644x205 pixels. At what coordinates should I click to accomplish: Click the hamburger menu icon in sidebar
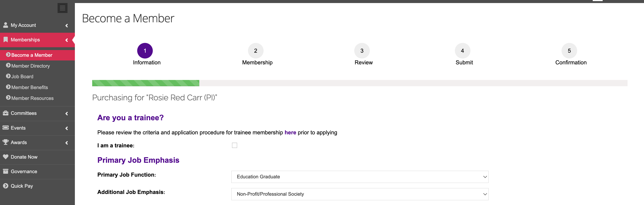coord(62,8)
